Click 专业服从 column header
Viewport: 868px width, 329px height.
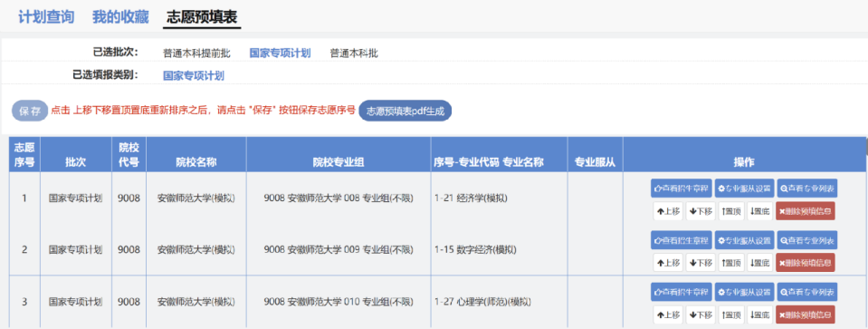coord(595,162)
